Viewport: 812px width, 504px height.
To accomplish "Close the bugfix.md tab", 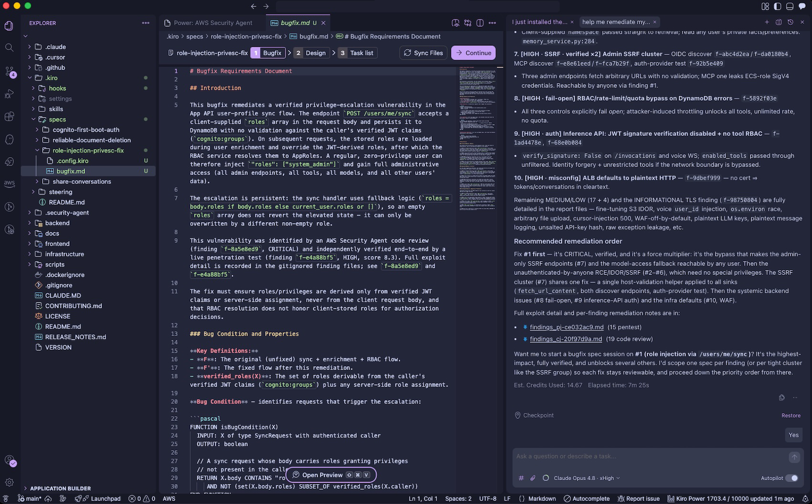I will click(x=323, y=23).
